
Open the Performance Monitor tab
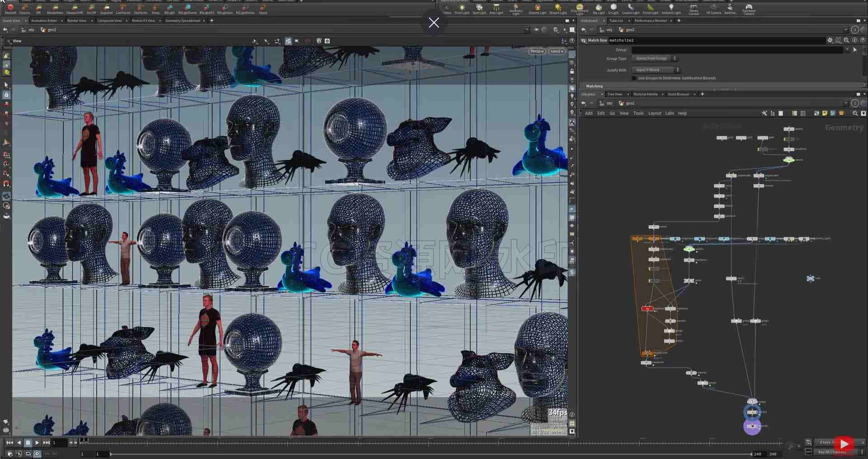tap(651, 21)
